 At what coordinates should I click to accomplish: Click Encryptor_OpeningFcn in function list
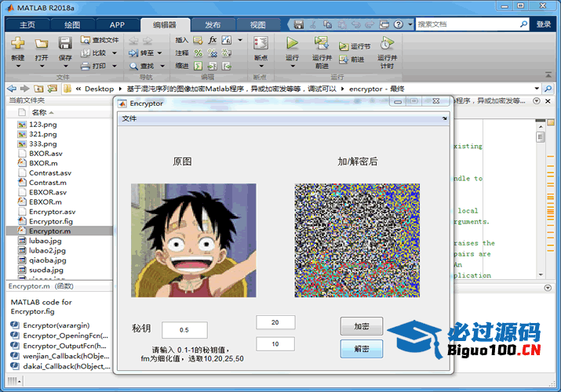pos(65,336)
